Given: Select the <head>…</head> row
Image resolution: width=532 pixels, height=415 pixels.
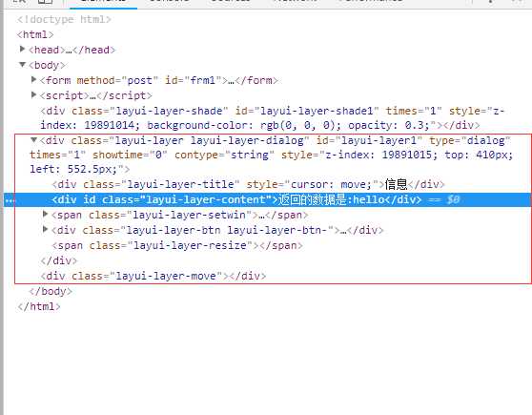Looking at the screenshot, I should 72,50.
